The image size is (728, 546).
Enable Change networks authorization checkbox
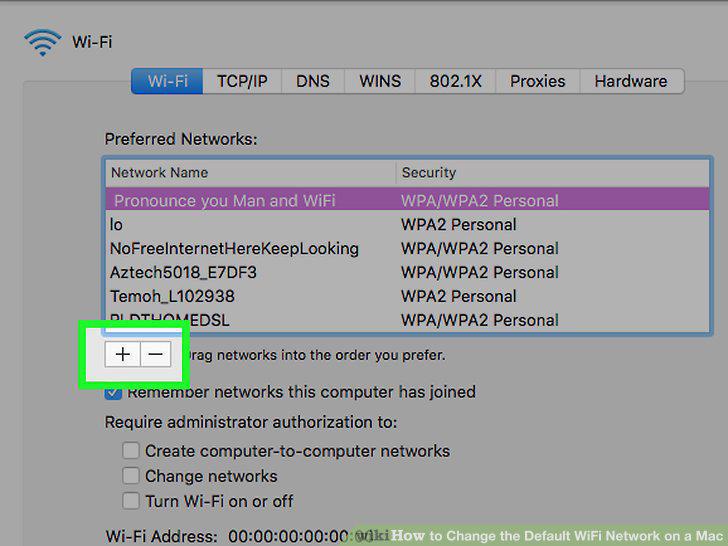point(130,476)
